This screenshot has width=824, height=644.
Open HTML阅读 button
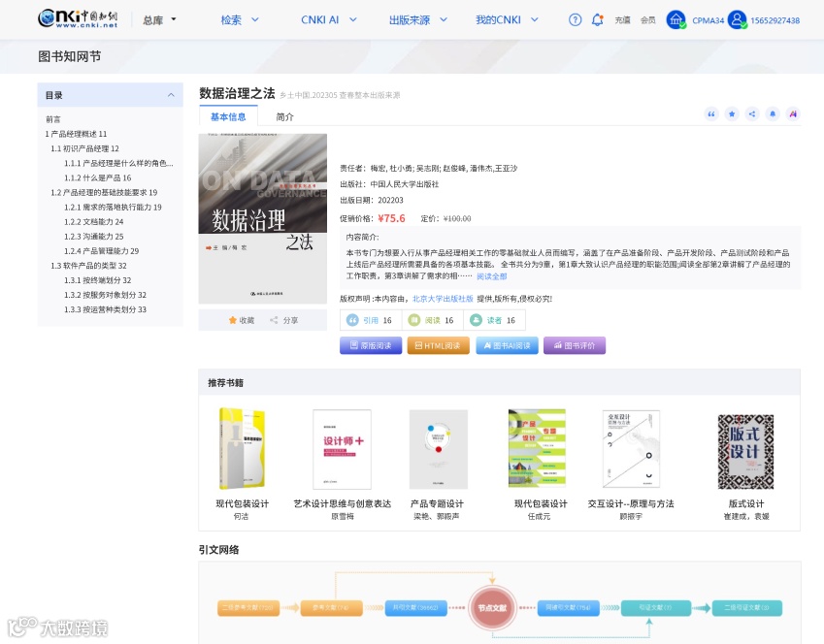click(x=439, y=345)
